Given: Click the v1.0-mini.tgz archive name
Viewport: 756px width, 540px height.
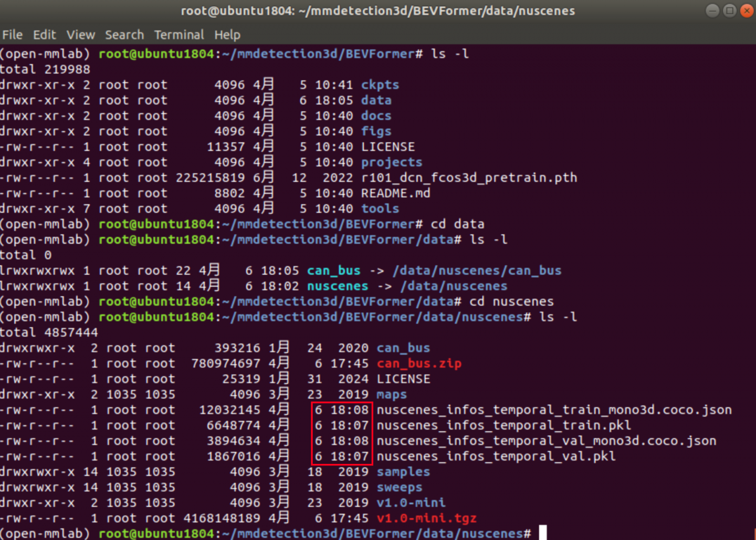Looking at the screenshot, I should pyautogui.click(x=426, y=518).
